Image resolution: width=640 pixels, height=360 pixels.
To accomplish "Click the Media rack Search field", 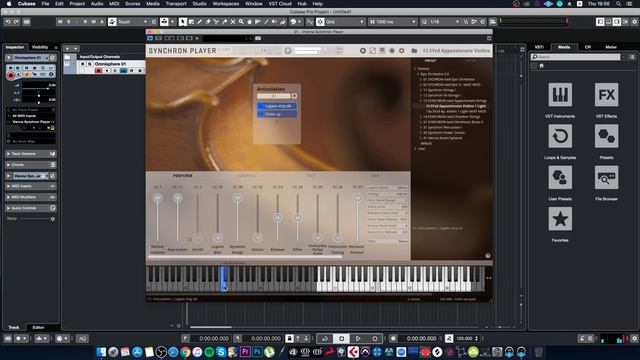I will pyautogui.click(x=575, y=57).
